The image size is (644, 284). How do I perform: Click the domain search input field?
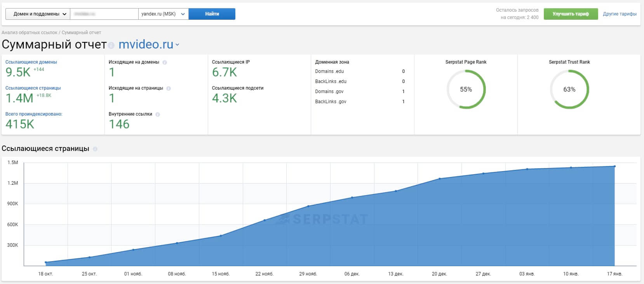(104, 14)
